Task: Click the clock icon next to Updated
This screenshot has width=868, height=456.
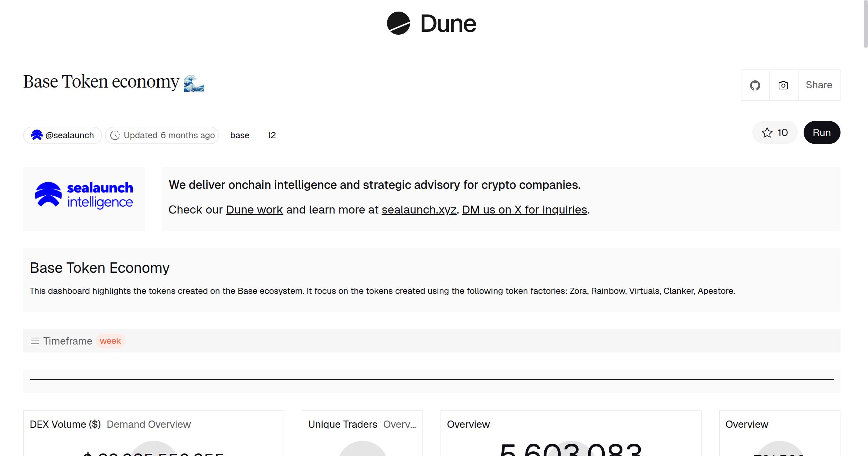Action: [115, 135]
